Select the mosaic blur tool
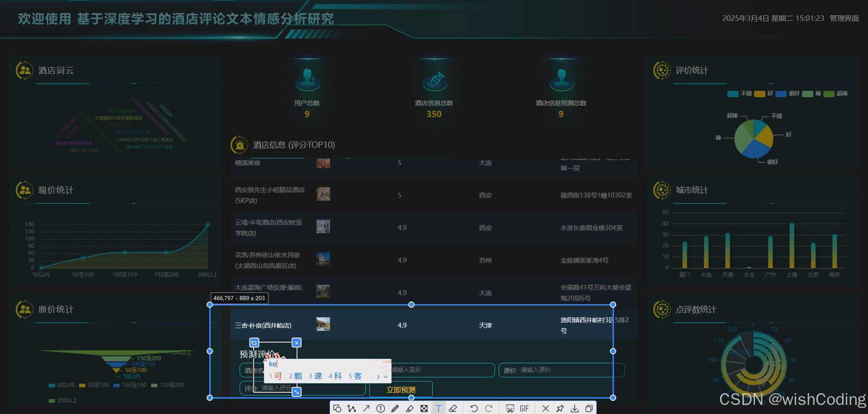 424,408
